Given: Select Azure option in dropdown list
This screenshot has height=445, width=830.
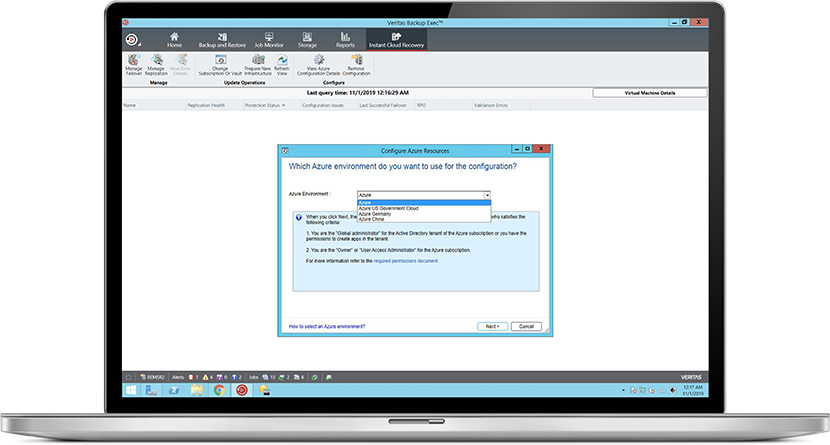Looking at the screenshot, I should click(424, 203).
